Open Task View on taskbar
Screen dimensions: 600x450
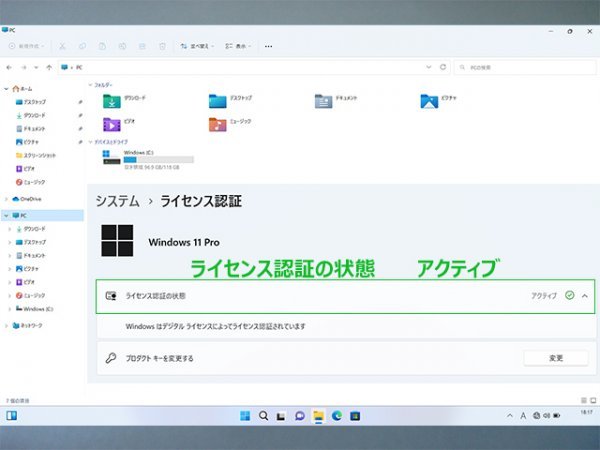click(281, 416)
